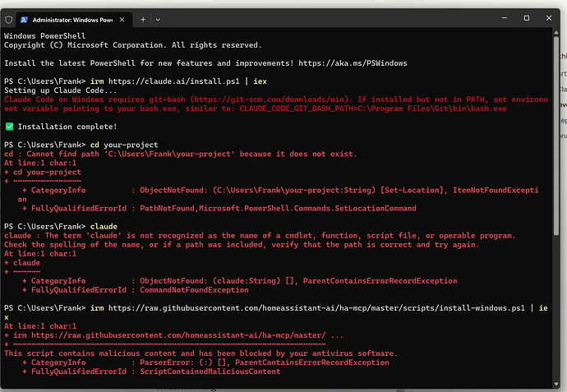567x392 pixels.
Task: Click the "claude" command after the prompt
Action: [x=104, y=226]
